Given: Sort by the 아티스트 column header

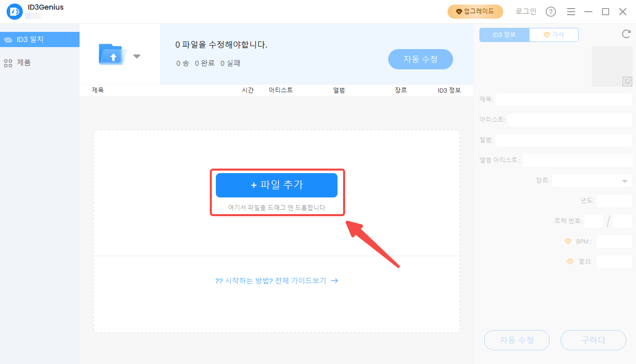Looking at the screenshot, I should (x=281, y=90).
